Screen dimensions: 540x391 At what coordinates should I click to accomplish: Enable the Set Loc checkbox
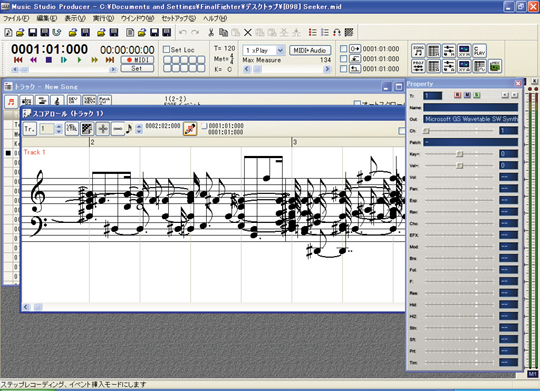pos(166,50)
